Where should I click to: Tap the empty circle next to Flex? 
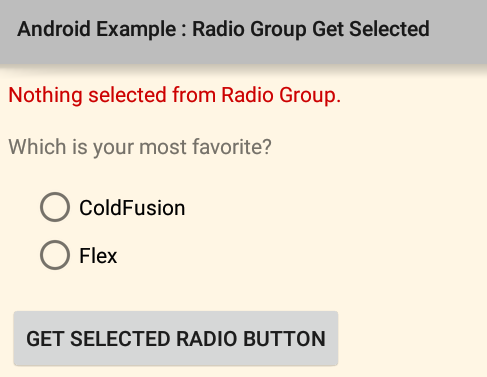point(55,255)
